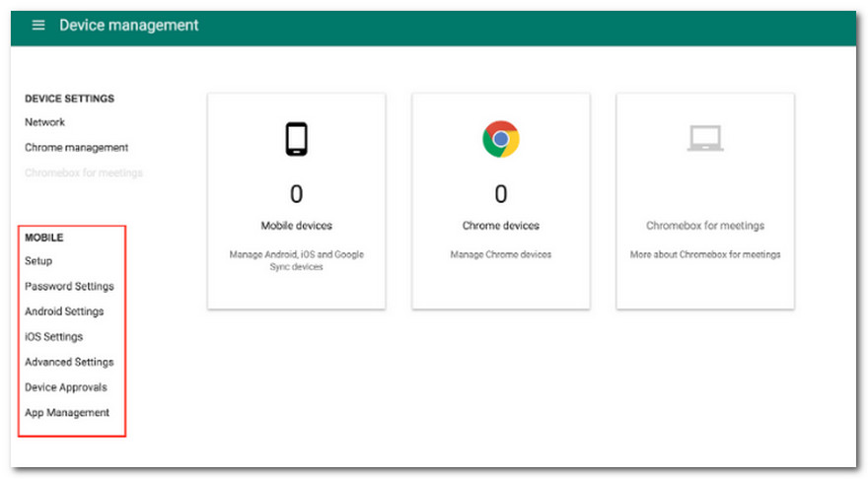The image size is (868, 479).
Task: Open App Management
Action: pyautogui.click(x=67, y=413)
